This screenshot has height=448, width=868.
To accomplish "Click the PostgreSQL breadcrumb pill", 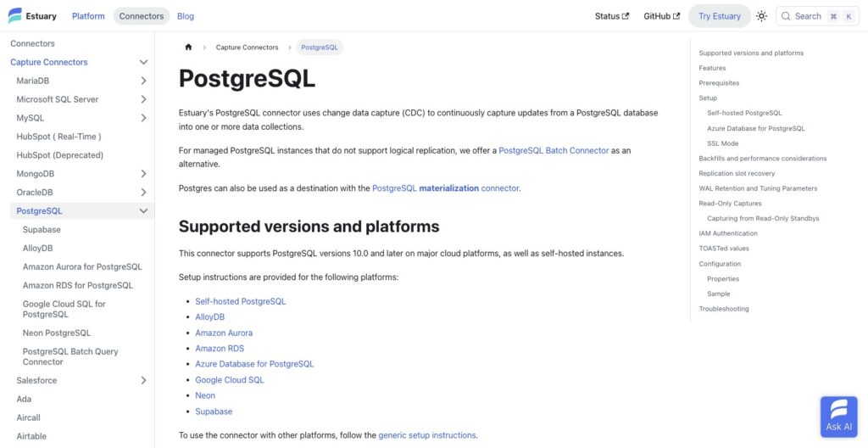I will (x=320, y=48).
